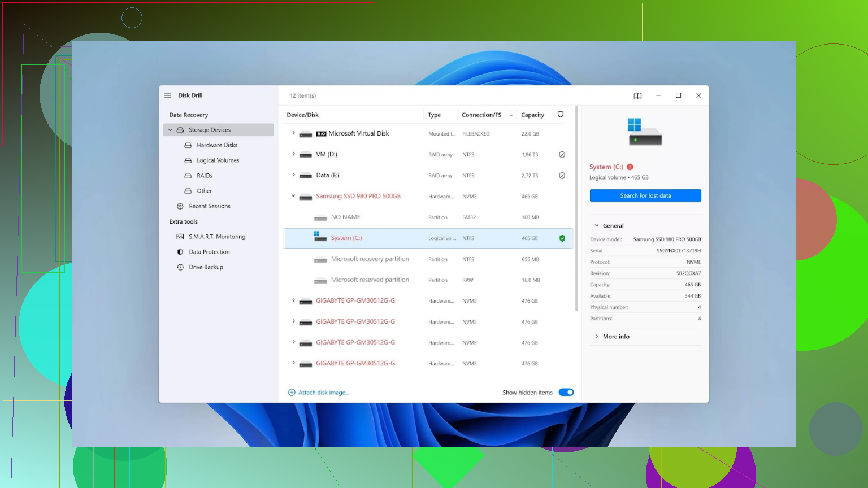Open the book help icon in title bar

click(x=637, y=95)
